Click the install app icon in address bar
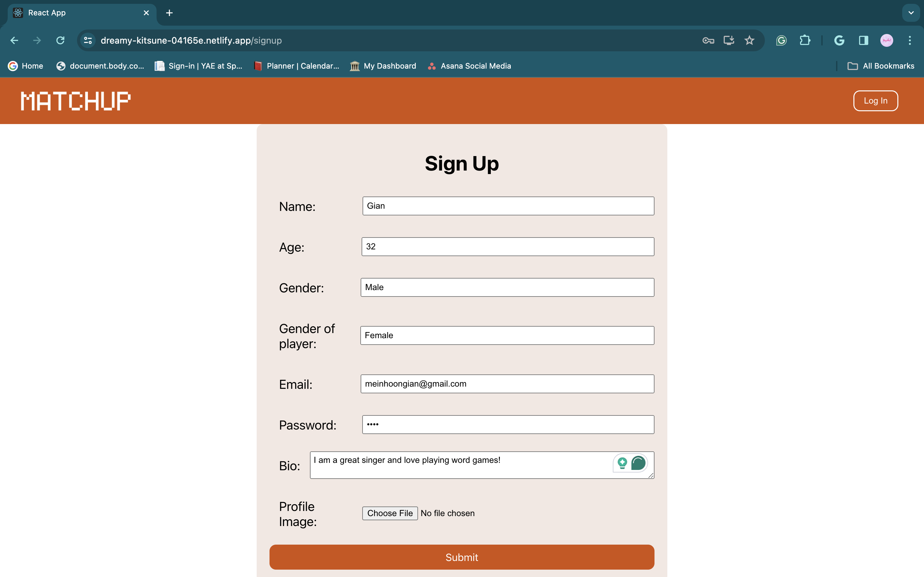The height and width of the screenshot is (577, 924). click(729, 40)
